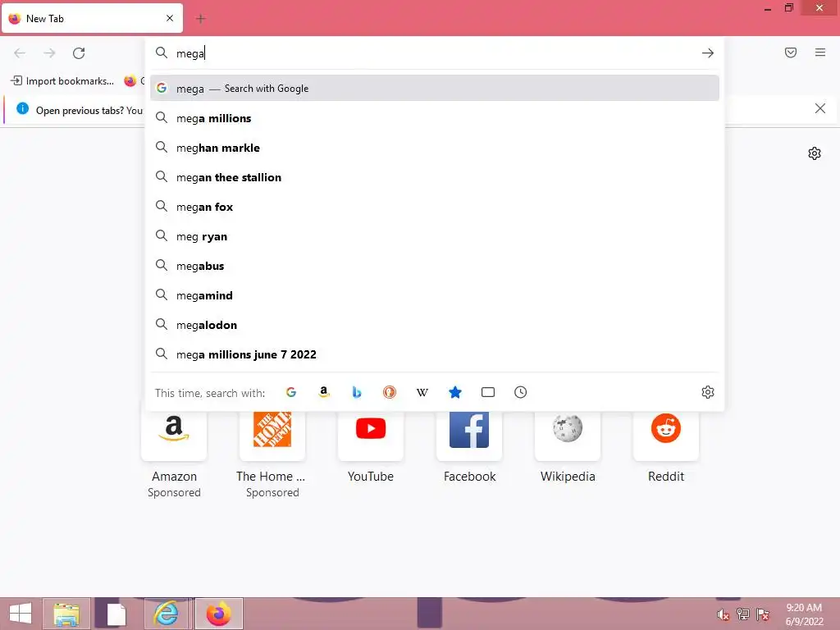Select the New Tab tab
Image resolution: width=840 pixels, height=630 pixels.
(x=92, y=19)
